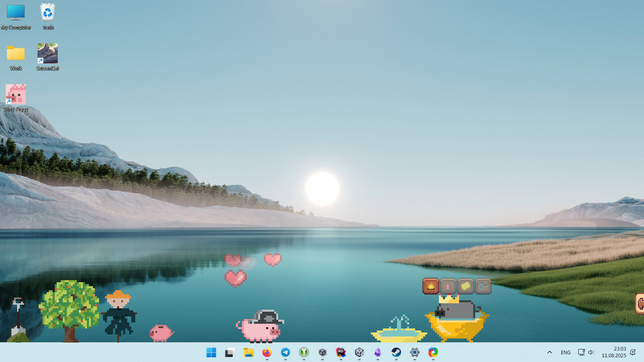Open the Work folder on the desktop
Screen dimensions: 644x362
pyautogui.click(x=15, y=54)
